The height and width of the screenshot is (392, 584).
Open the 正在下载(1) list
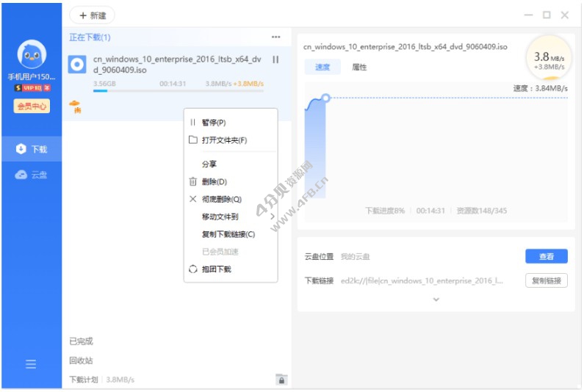[x=90, y=37]
